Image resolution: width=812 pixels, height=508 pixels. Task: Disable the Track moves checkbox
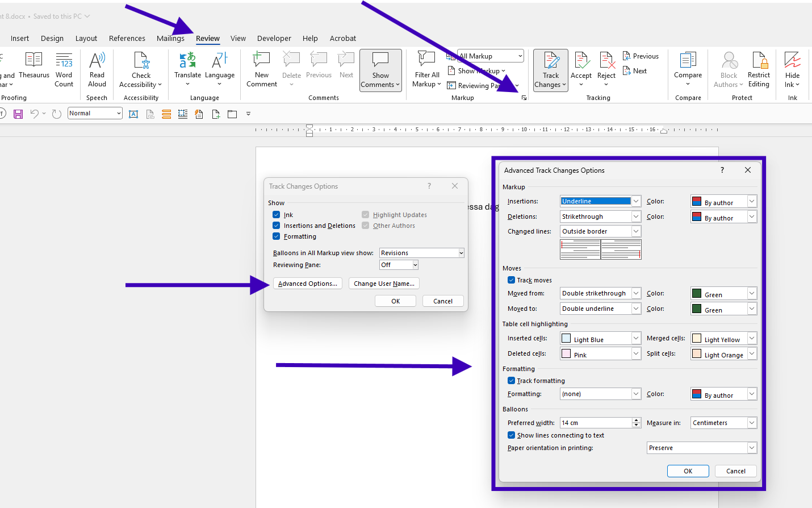pos(512,280)
